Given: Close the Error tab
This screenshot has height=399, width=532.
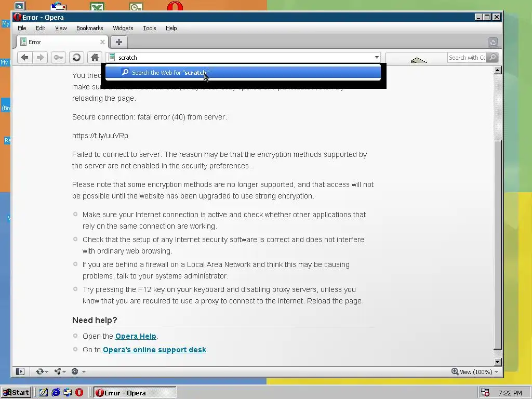Looking at the screenshot, I should 102,42.
